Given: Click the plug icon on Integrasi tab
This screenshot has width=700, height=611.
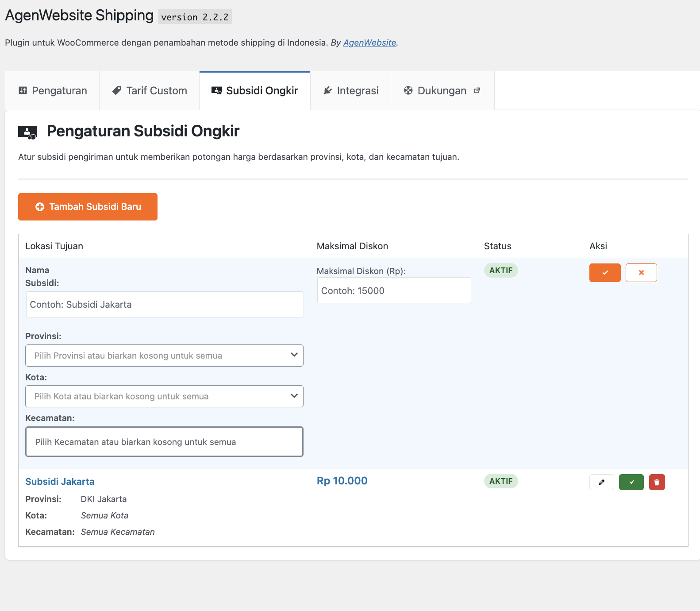Looking at the screenshot, I should [327, 90].
